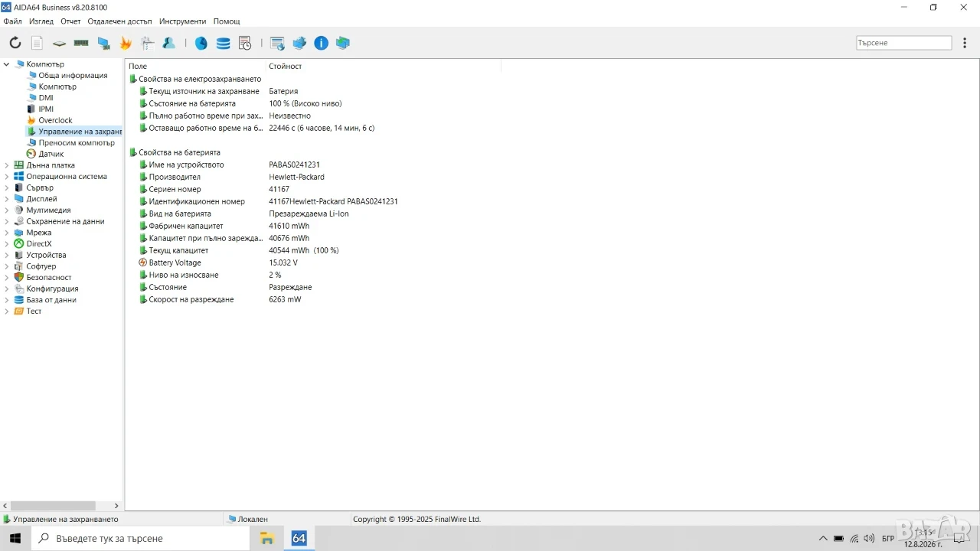Click the AIDA64 taskbar icon
Viewport: 980px width, 551px height.
click(x=299, y=538)
